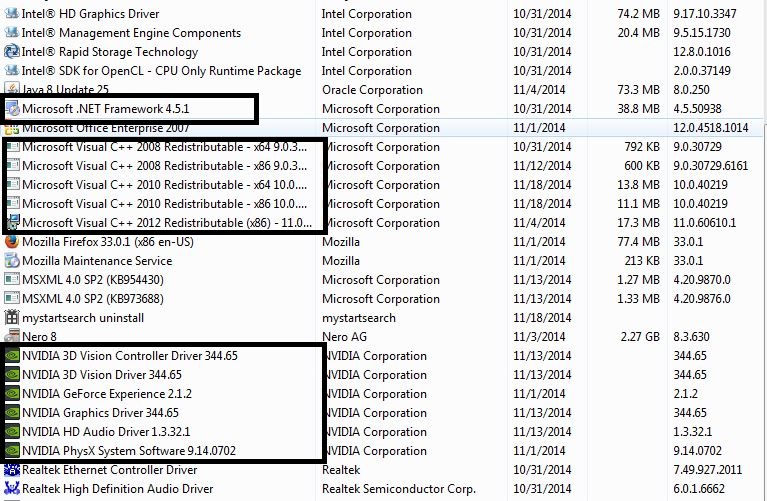Select Realtek High Definition Audio Driver name
Image resolution: width=767 pixels, height=501 pixels.
(x=118, y=489)
